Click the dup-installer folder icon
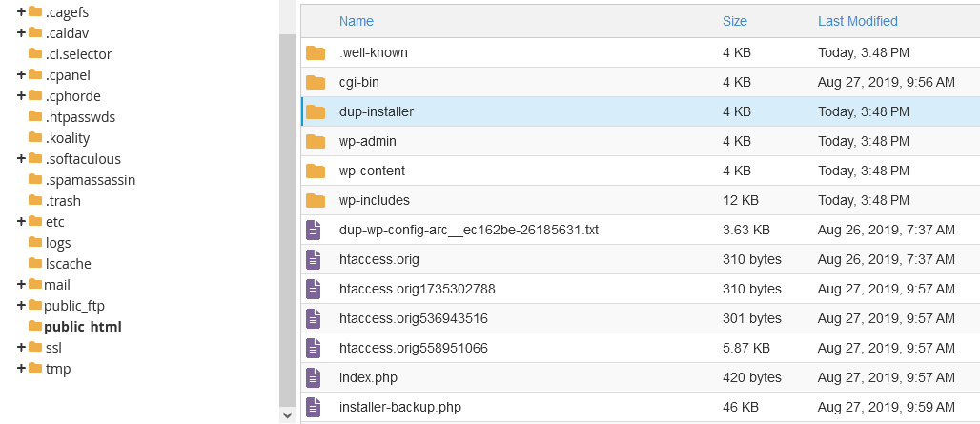Screen dimensions: 980x424 tap(316, 111)
